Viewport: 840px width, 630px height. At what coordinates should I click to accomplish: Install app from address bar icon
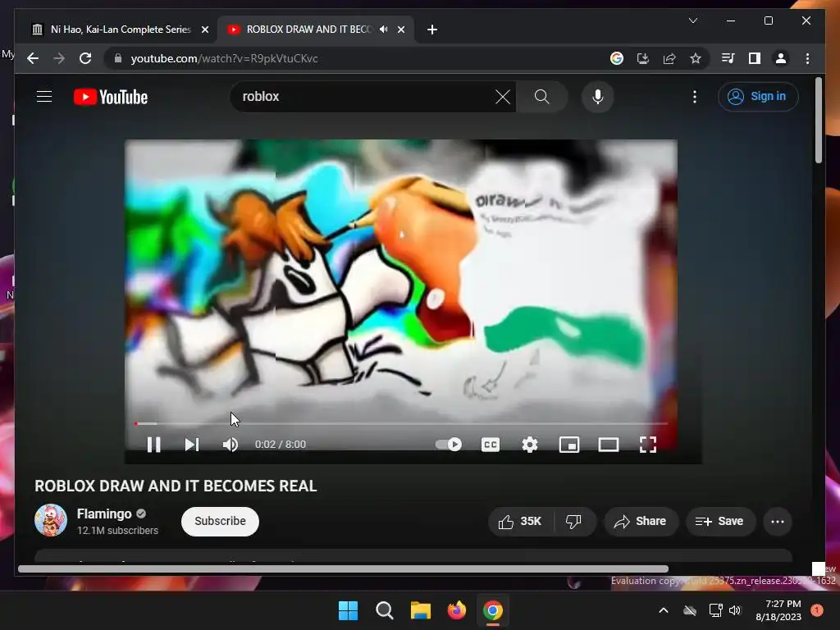pyautogui.click(x=643, y=58)
